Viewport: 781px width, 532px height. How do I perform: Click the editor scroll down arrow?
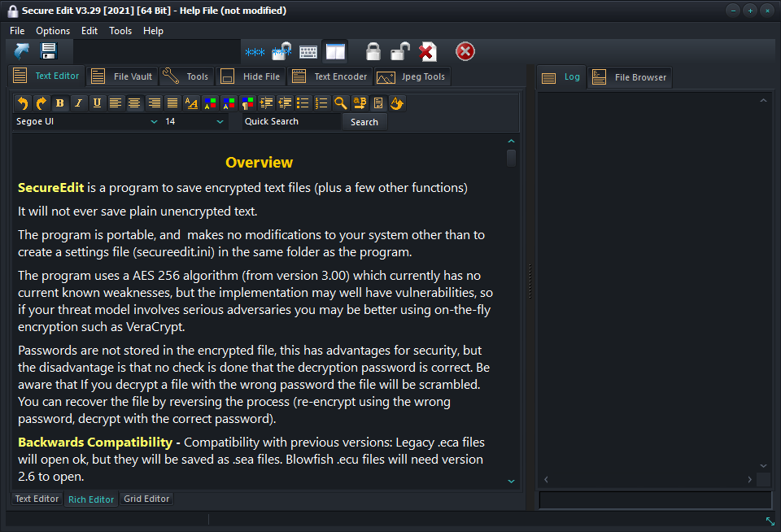point(511,482)
